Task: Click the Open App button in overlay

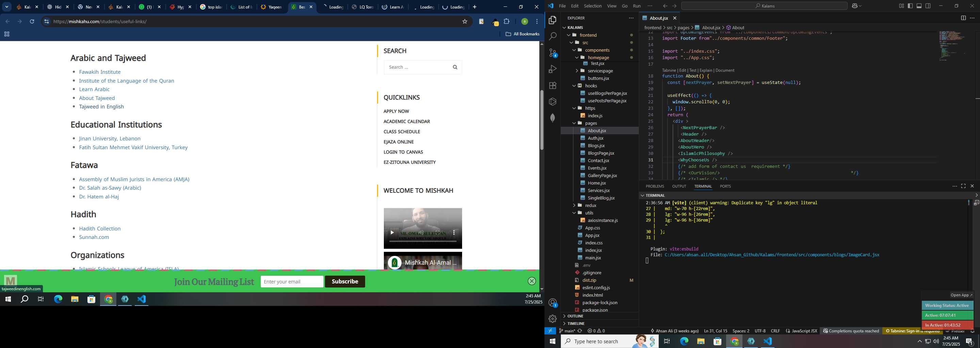Action: click(x=961, y=295)
